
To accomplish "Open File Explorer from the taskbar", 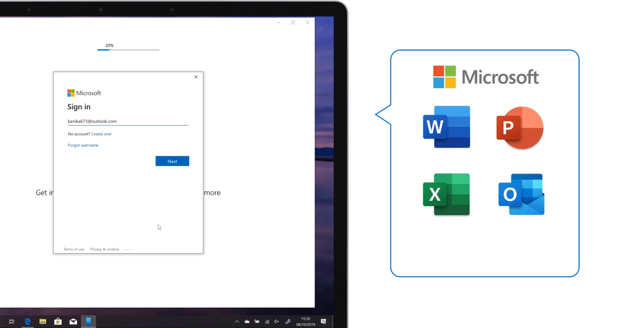I will pyautogui.click(x=43, y=321).
